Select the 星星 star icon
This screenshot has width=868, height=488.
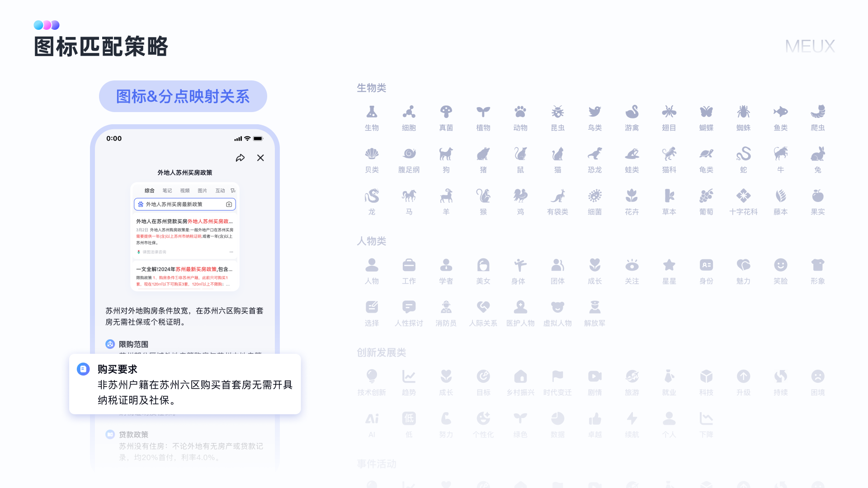(x=669, y=265)
